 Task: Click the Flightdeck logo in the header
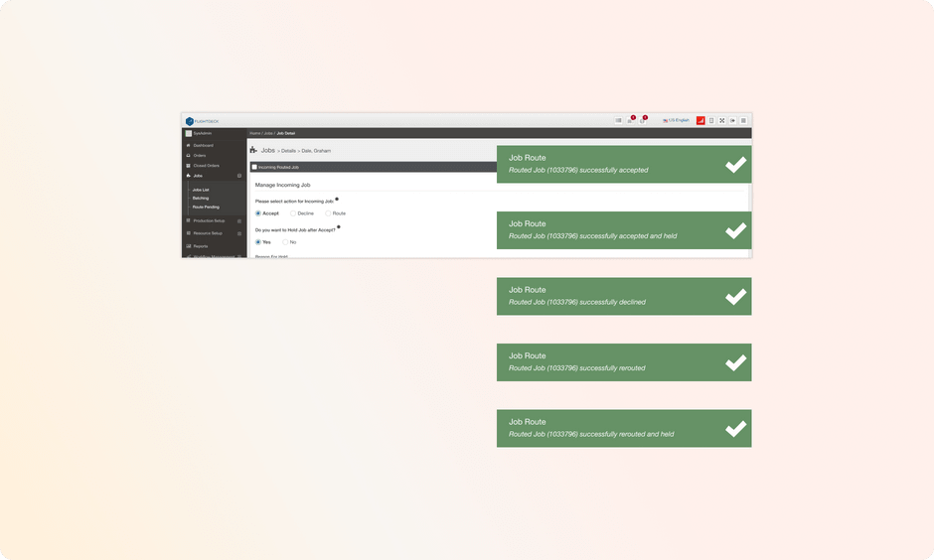click(x=202, y=121)
